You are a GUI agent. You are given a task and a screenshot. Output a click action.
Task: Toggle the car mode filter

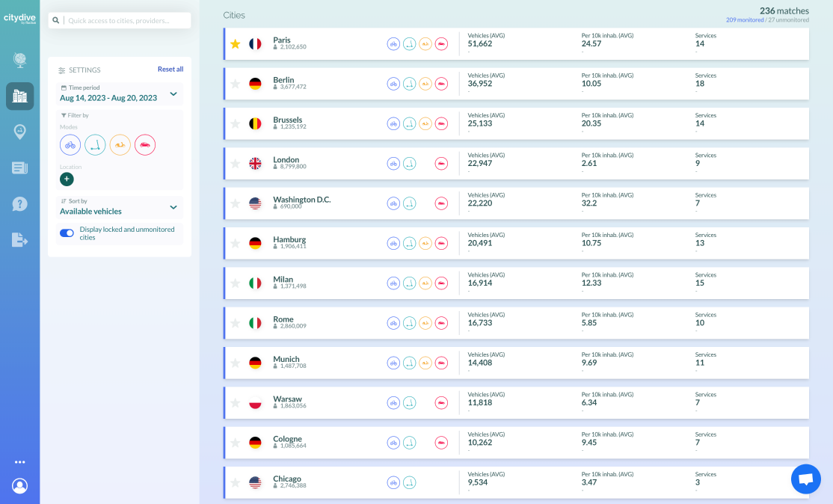coord(145,145)
